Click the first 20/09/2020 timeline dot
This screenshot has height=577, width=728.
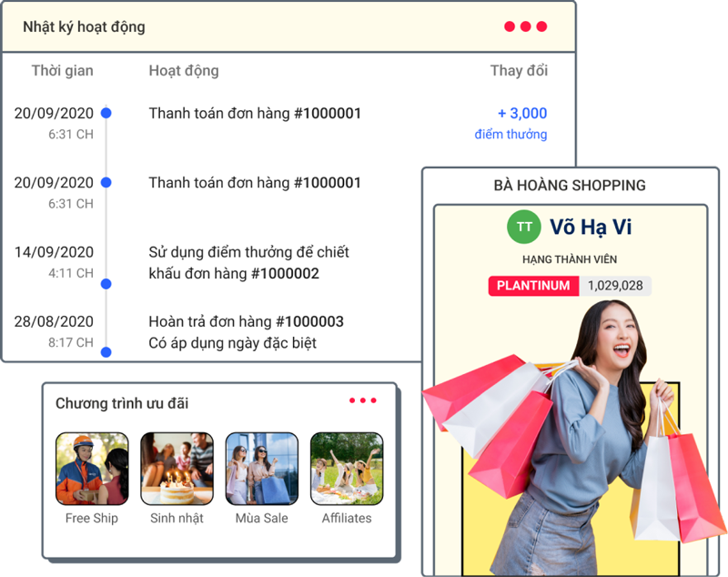click(x=106, y=114)
